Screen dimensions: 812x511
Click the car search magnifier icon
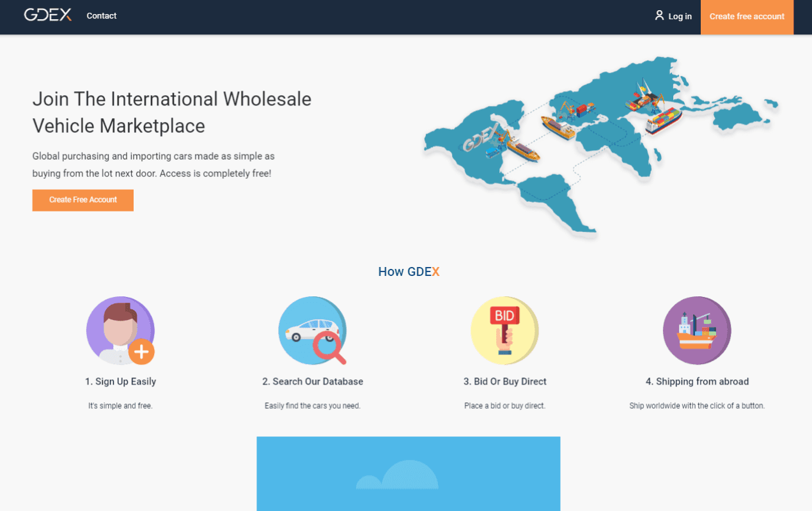313,330
